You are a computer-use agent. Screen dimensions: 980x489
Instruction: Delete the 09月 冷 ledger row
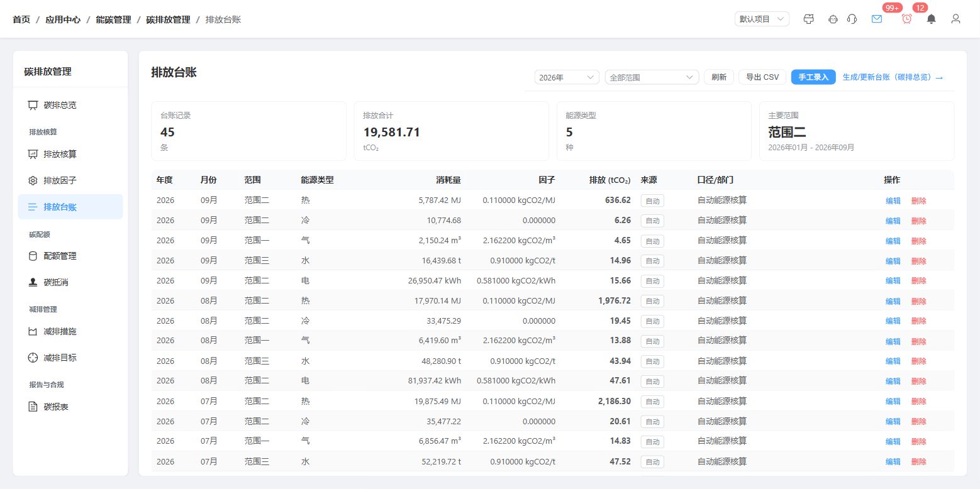919,221
